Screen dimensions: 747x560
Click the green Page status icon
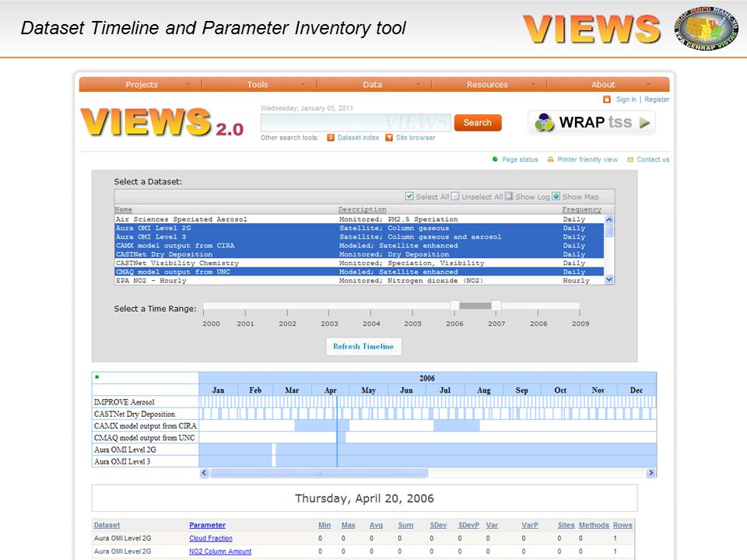pos(495,159)
